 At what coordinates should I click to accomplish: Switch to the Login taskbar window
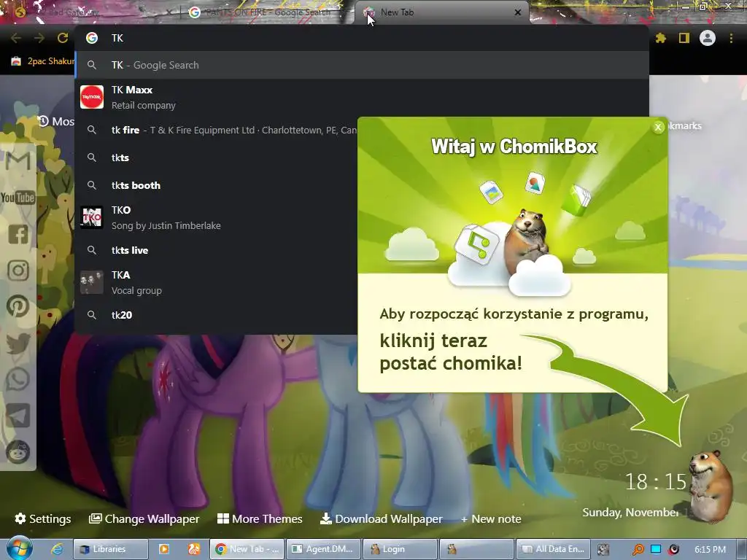pos(399,549)
